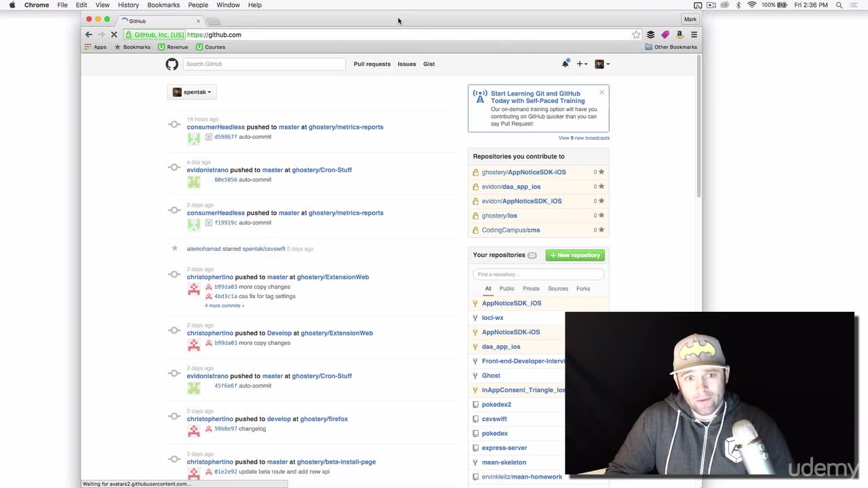Open commit 80e5056
The width and height of the screenshot is (868, 488).
[x=226, y=180]
